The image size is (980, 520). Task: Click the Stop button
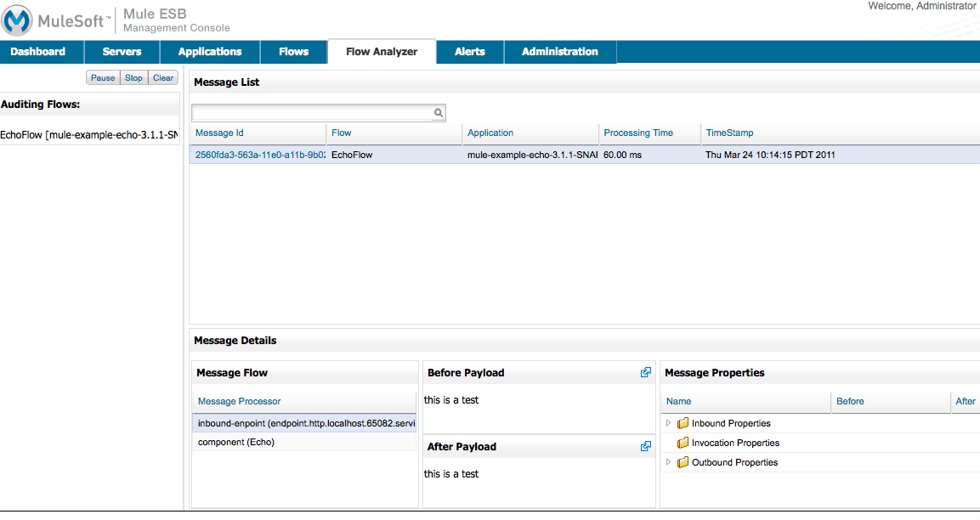(133, 77)
